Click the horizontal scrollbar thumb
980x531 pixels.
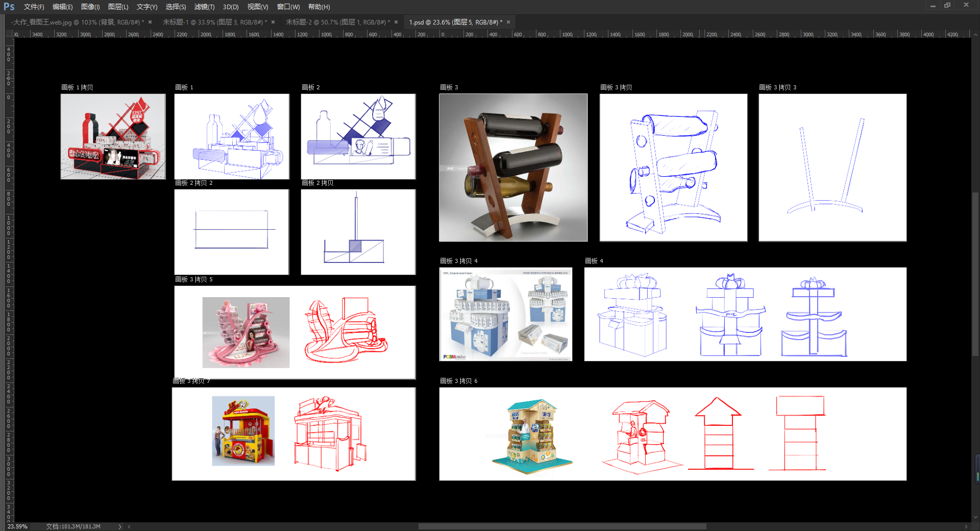tap(562, 526)
